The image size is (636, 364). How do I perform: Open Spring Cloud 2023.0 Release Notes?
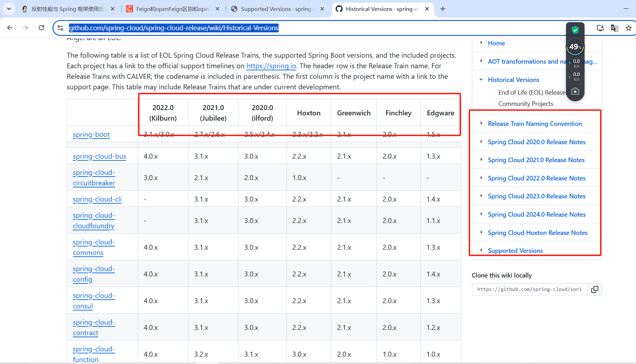click(x=537, y=196)
